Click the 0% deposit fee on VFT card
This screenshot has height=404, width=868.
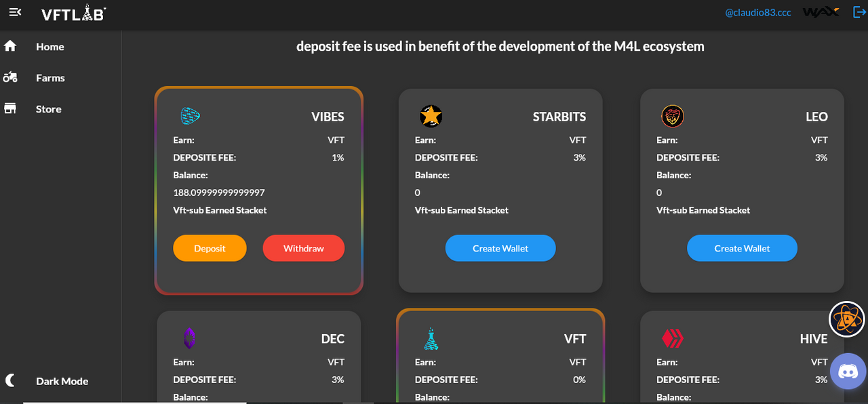click(x=579, y=380)
